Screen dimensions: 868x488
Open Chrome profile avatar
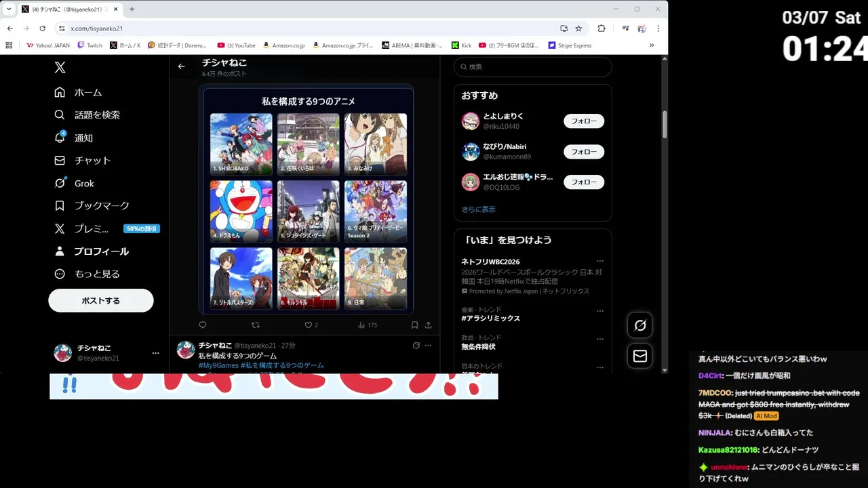point(642,28)
